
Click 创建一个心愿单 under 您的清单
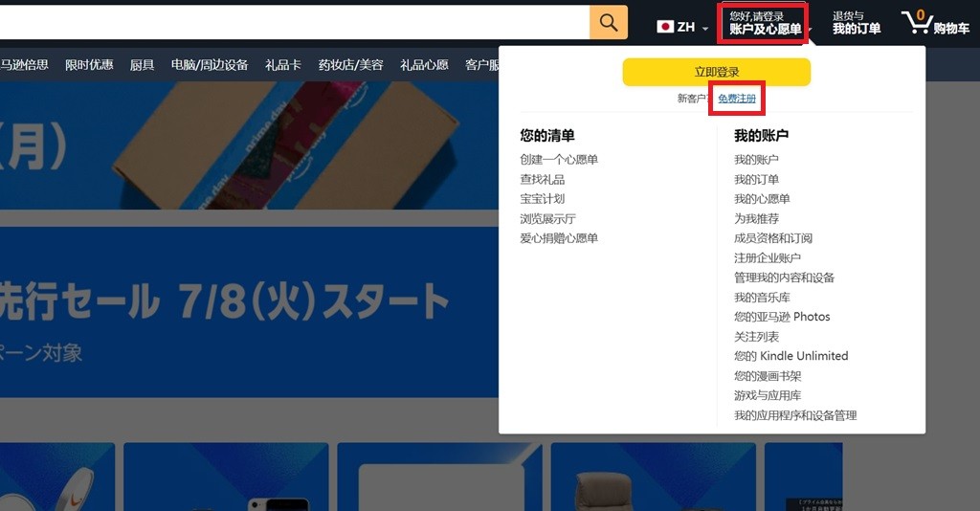[559, 159]
